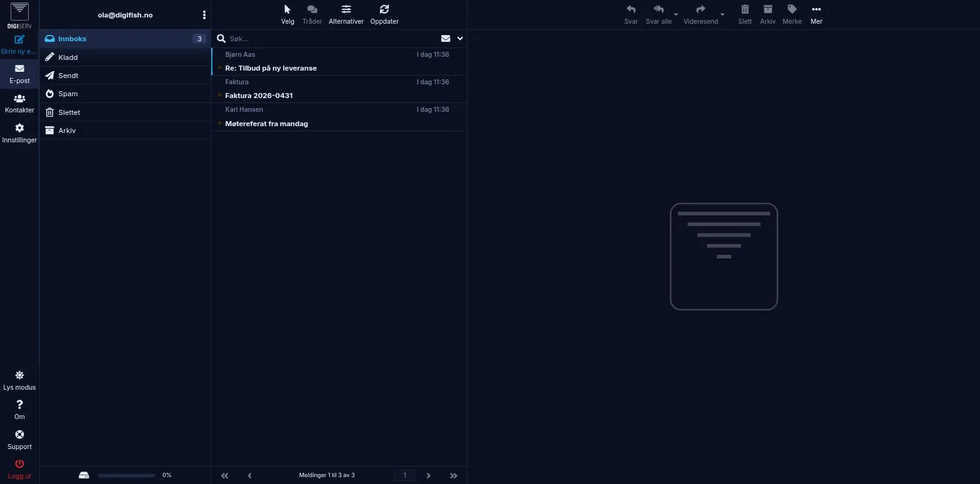Viewport: 980px width, 484px height.
Task: Open Innstillinger gear icon
Action: tap(19, 128)
